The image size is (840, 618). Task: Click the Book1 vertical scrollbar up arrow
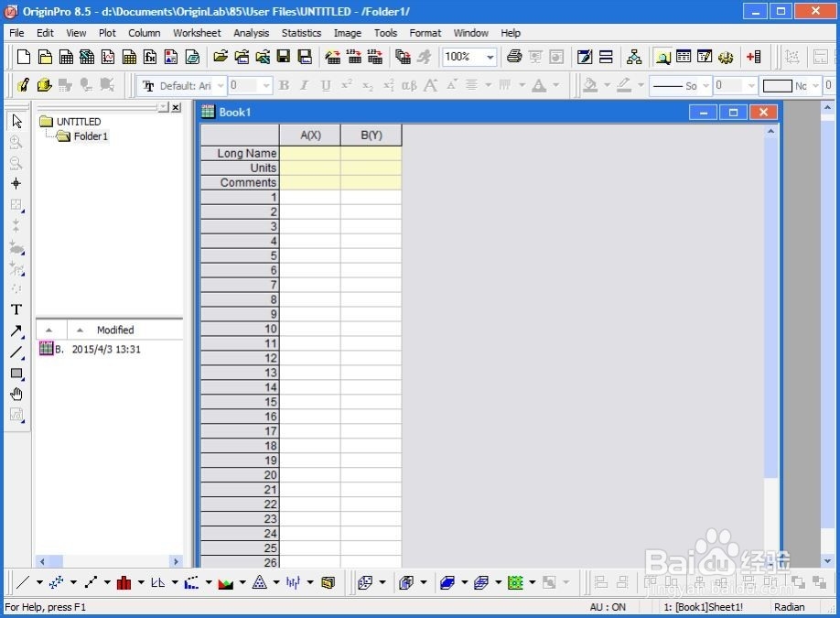pos(770,131)
